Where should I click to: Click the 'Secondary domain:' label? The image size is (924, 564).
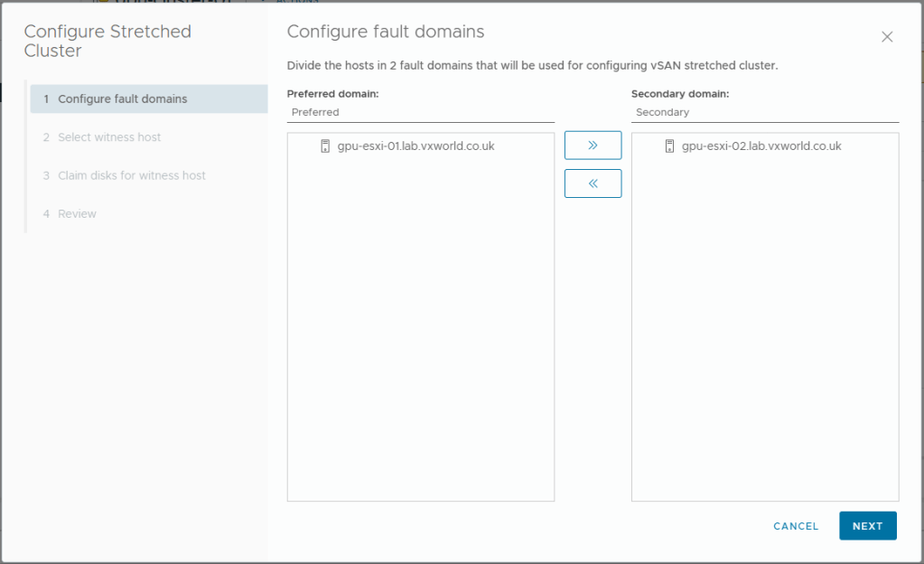tap(680, 94)
